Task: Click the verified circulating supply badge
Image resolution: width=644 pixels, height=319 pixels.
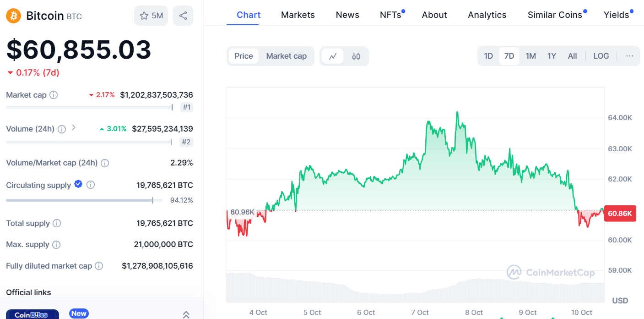Action: point(78,184)
